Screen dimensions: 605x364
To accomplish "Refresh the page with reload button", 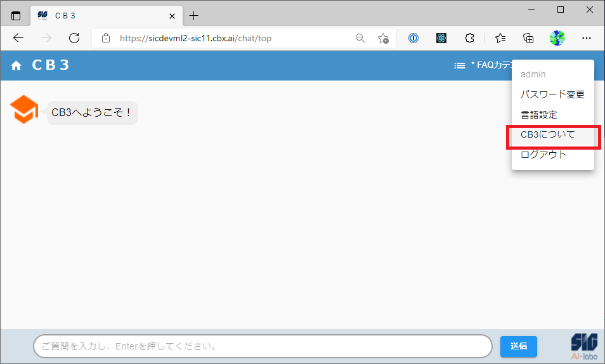I will 74,38.
